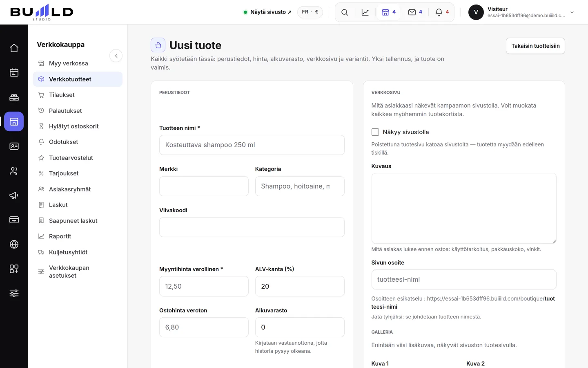Open the FR € language currency selector

[310, 12]
